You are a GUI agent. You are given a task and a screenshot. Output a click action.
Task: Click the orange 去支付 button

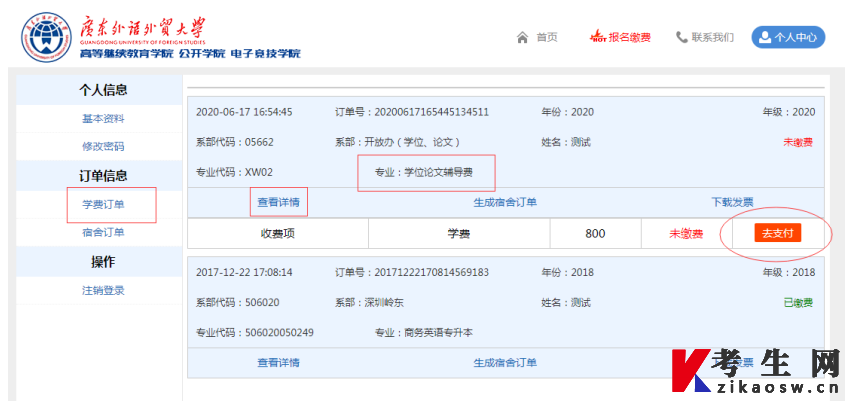778,233
